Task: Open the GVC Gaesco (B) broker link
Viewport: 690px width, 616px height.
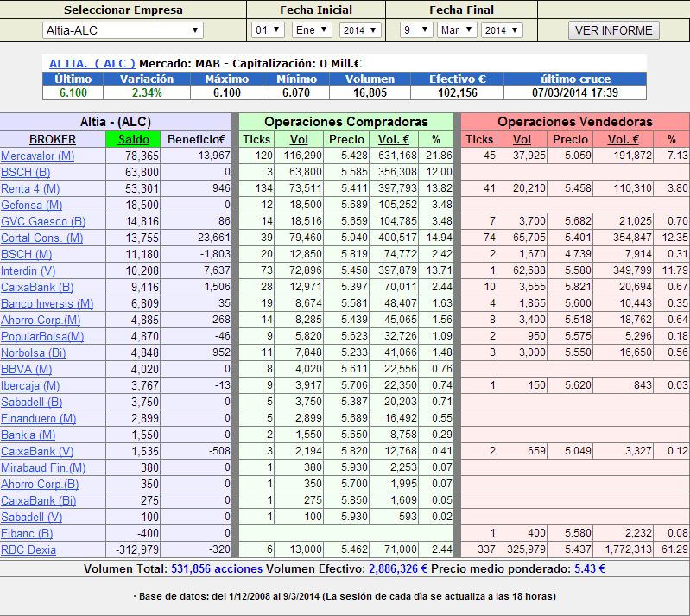Action: click(x=43, y=221)
